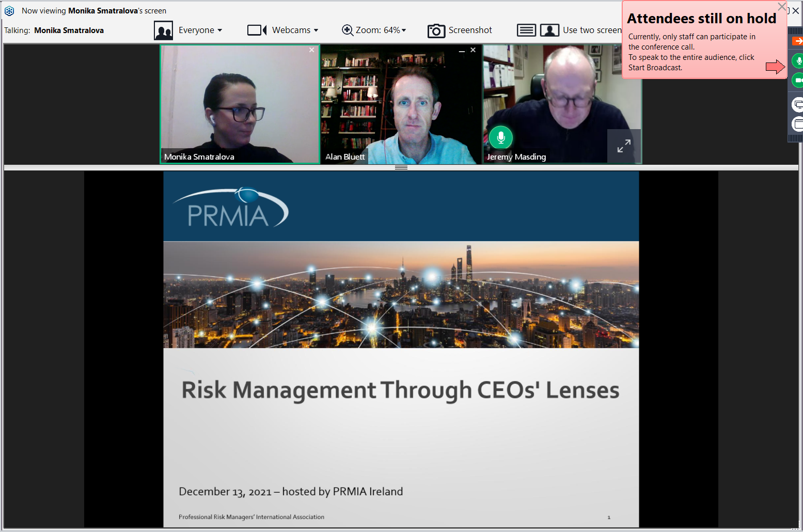The image size is (803, 532).
Task: Minimize Alan Bluett's webcam feed
Action: tap(462, 51)
